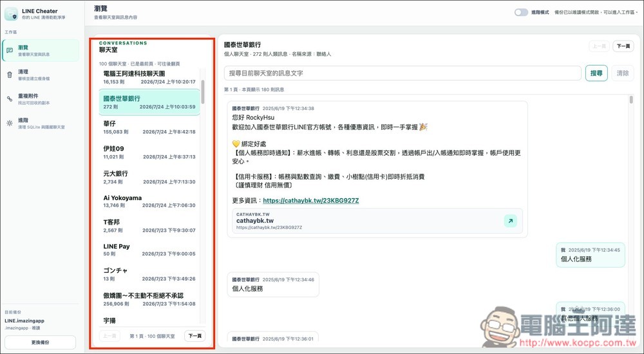Select the Ai Yokoyama conversation
This screenshot has width=644, height=354.
(149, 201)
